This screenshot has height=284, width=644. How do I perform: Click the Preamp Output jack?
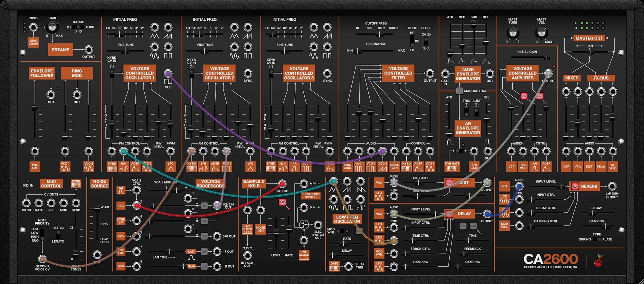[89, 50]
